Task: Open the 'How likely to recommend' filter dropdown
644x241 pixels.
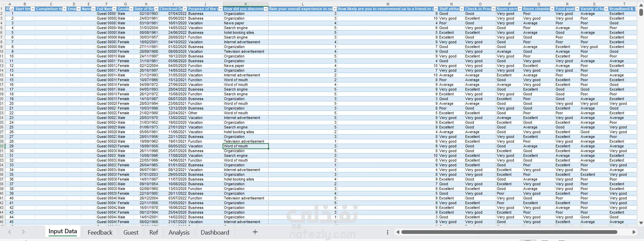Action: 436,9
